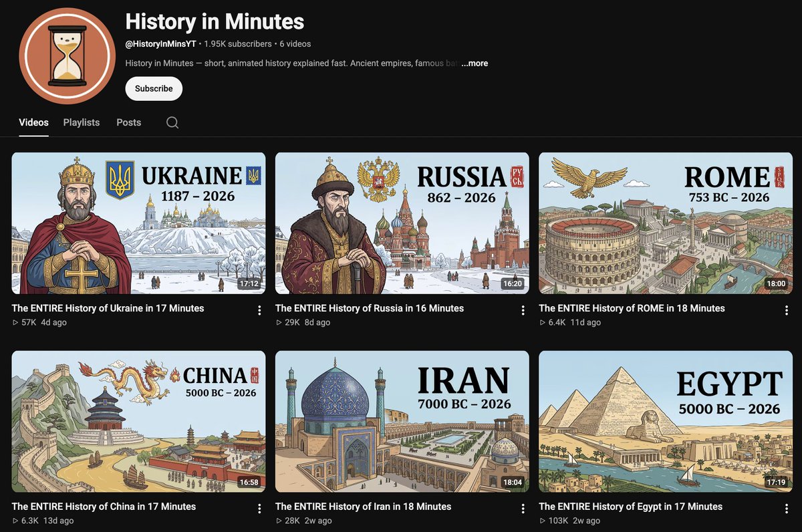Open options menu for Russia video
Image resolution: width=802 pixels, height=532 pixels.
pos(523,310)
